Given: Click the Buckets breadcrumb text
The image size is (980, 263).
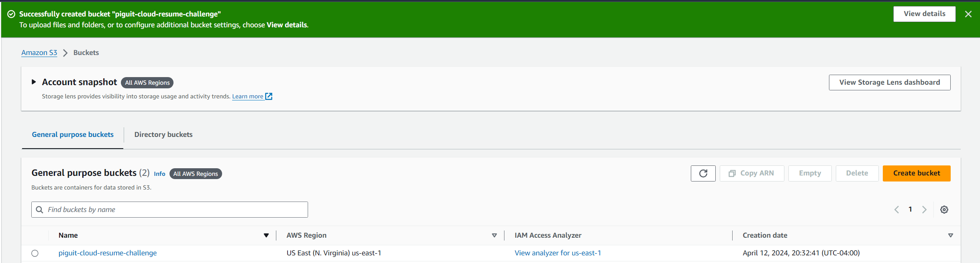Looking at the screenshot, I should point(86,53).
